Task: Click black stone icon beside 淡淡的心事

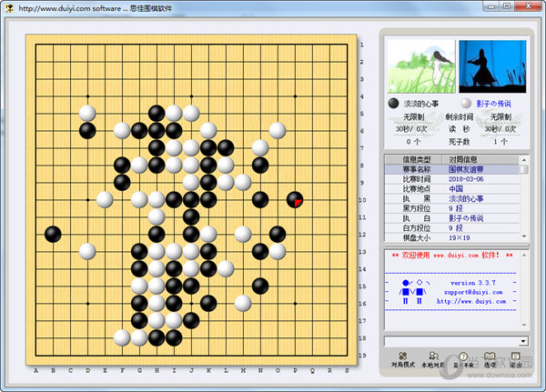Action: pyautogui.click(x=393, y=103)
